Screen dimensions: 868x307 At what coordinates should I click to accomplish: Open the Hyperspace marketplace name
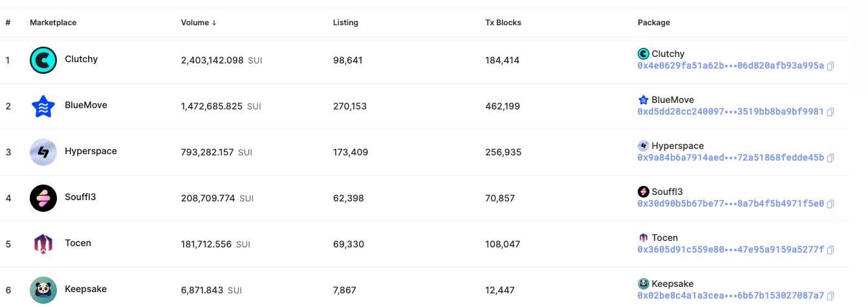(91, 152)
